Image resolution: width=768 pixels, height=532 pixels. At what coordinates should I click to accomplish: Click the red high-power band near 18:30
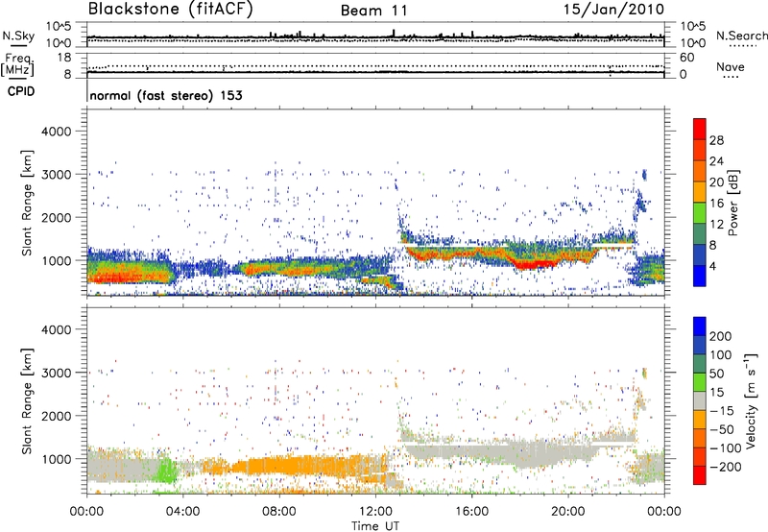pyautogui.click(x=534, y=264)
